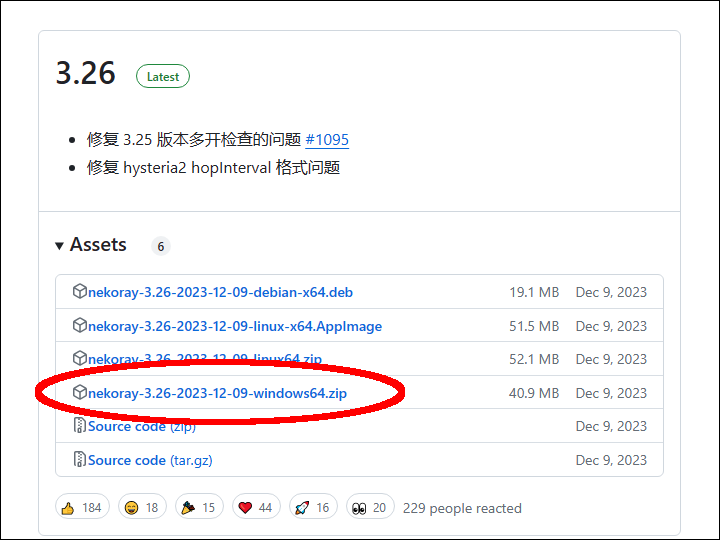The height and width of the screenshot is (540, 720).
Task: Download nekoray debian-x64.deb file
Action: point(220,292)
